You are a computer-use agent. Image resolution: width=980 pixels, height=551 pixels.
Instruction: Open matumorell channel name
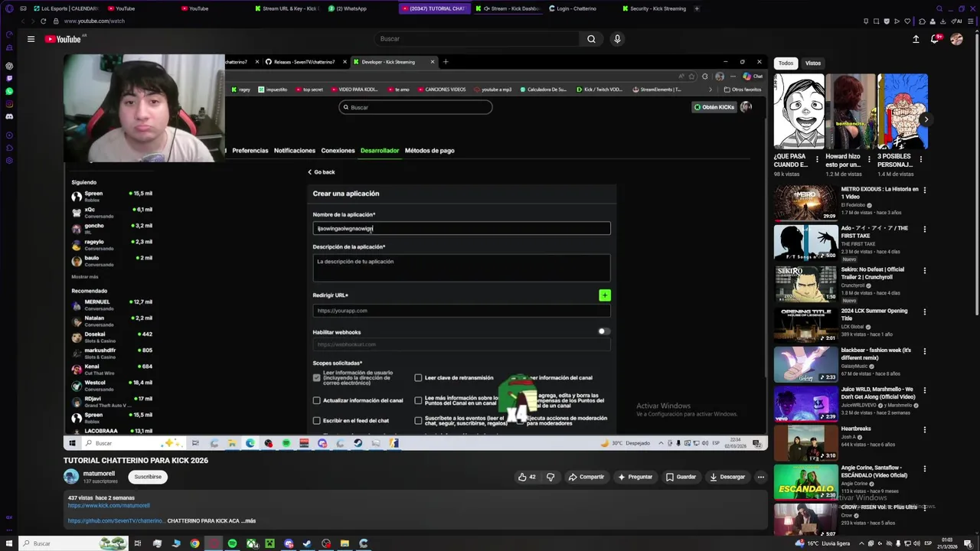coord(99,473)
